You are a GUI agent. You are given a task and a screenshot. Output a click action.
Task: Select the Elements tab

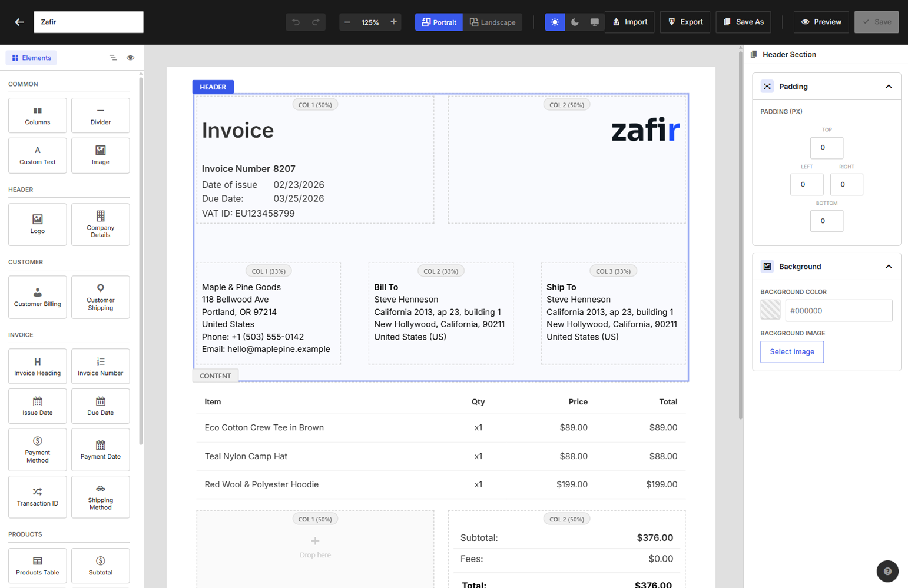32,58
